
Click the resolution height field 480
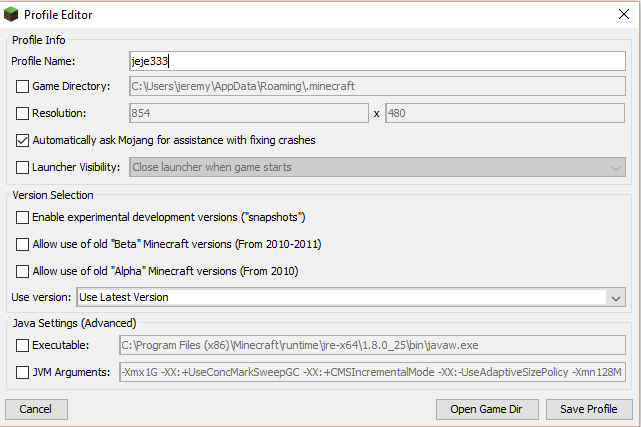click(x=505, y=113)
